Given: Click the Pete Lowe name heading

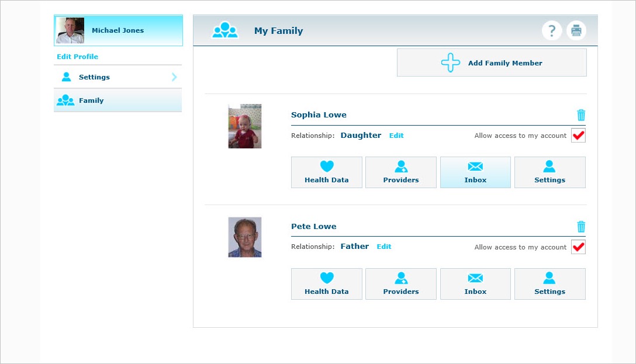Looking at the screenshot, I should point(313,226).
